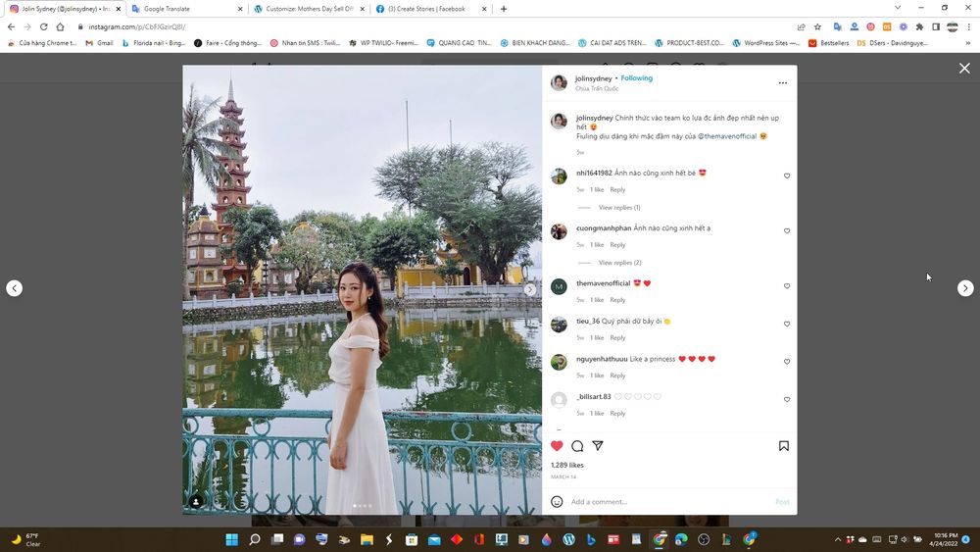Show tagged people icon on photo
980x552 pixels.
point(196,502)
